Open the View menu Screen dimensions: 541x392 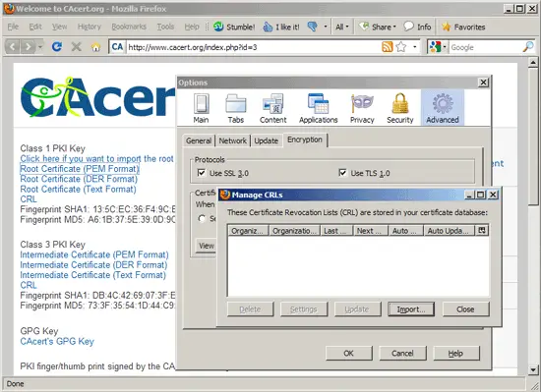coord(59,27)
